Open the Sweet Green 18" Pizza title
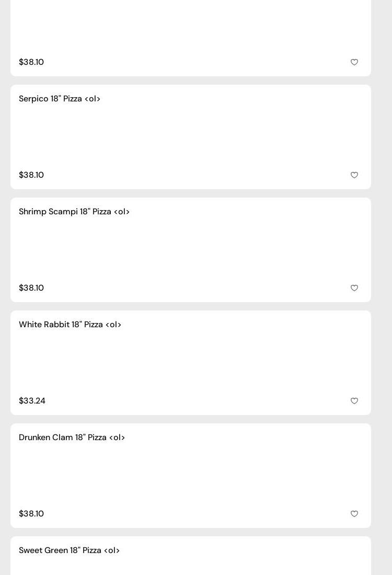The width and height of the screenshot is (392, 575). 69,550
